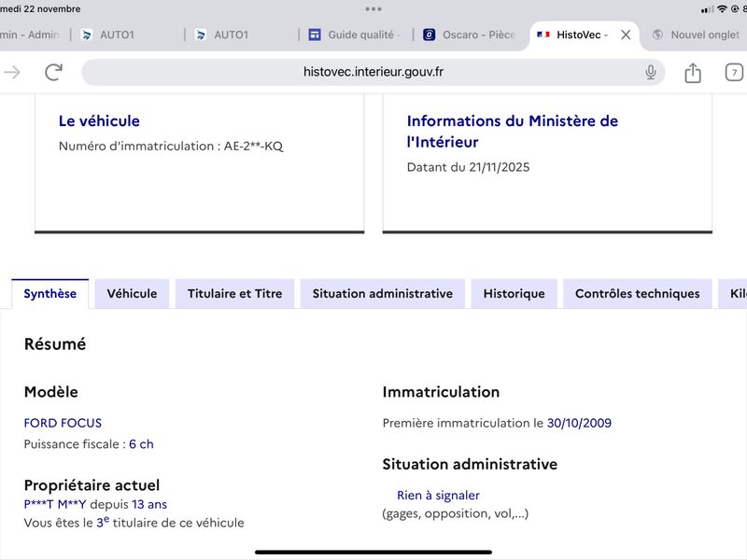The height and width of the screenshot is (560, 747).
Task: Open the Historique tab
Action: pyautogui.click(x=514, y=294)
